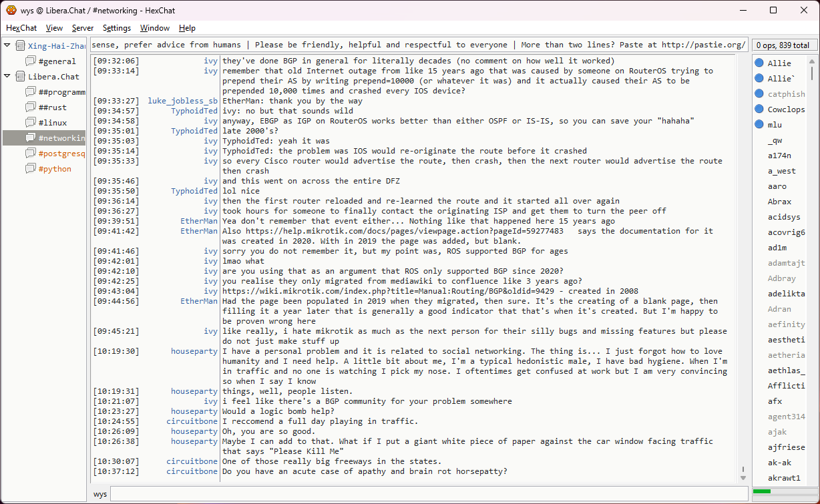Collapse the Xing-Hai-Zhai server tree
820x504 pixels.
[x=7, y=45]
